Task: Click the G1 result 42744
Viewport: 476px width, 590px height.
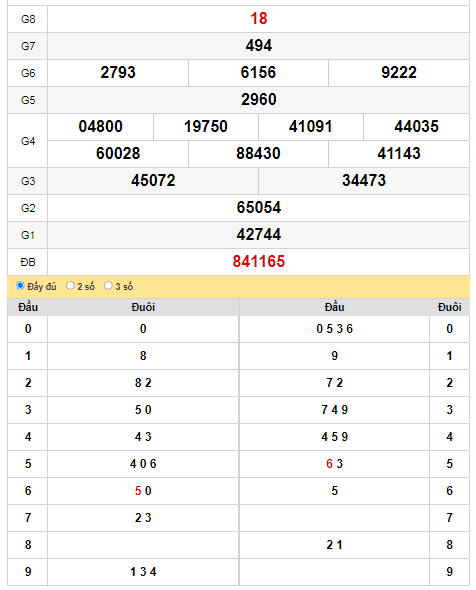Action: (x=259, y=235)
